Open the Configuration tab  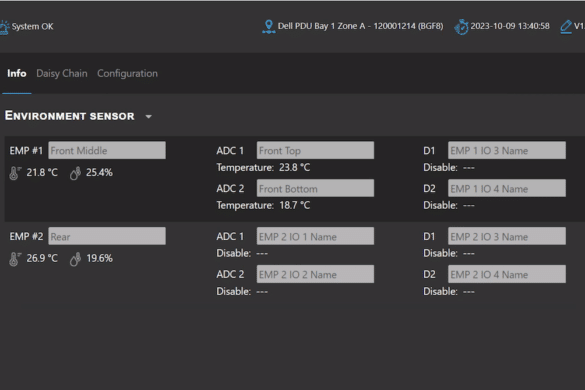pos(128,73)
